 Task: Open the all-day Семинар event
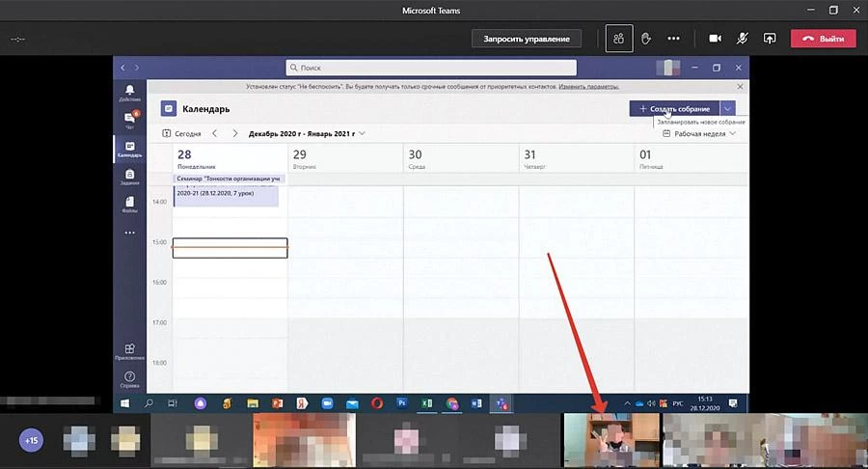coord(230,179)
